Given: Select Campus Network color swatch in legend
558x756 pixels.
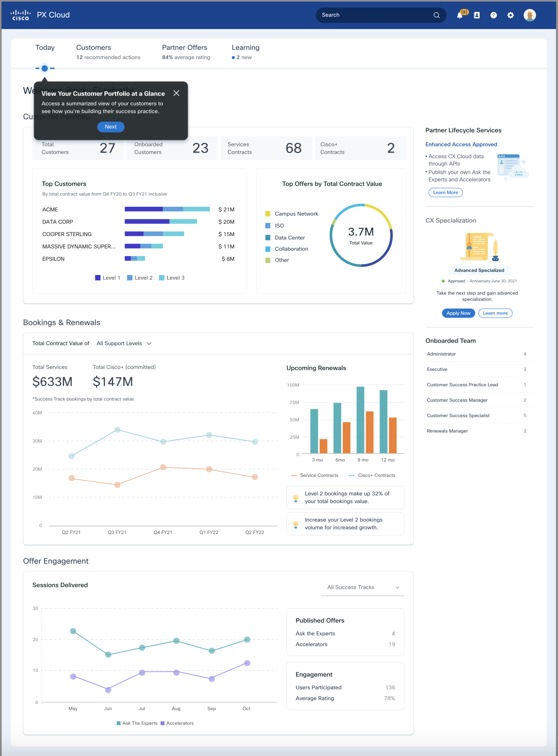Looking at the screenshot, I should click(x=268, y=214).
